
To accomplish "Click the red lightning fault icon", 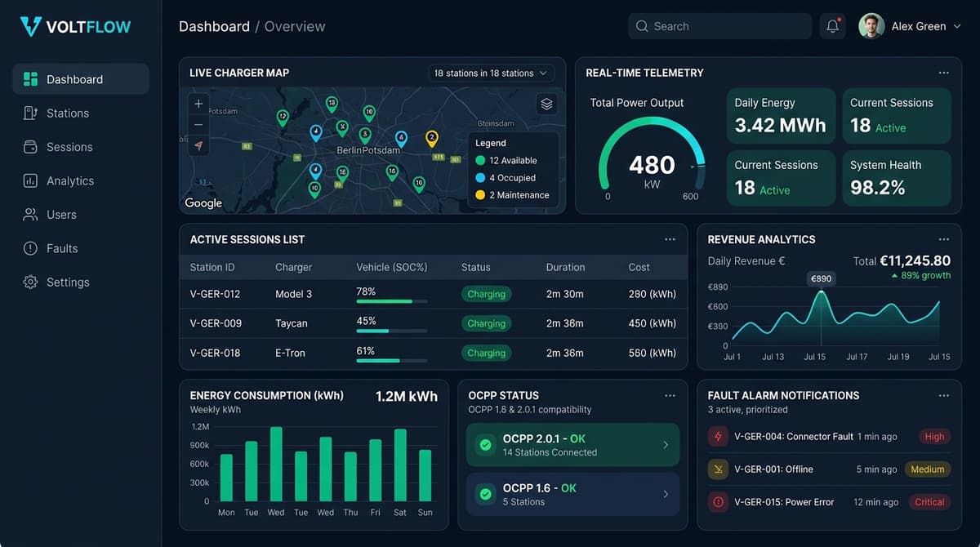I will [718, 436].
